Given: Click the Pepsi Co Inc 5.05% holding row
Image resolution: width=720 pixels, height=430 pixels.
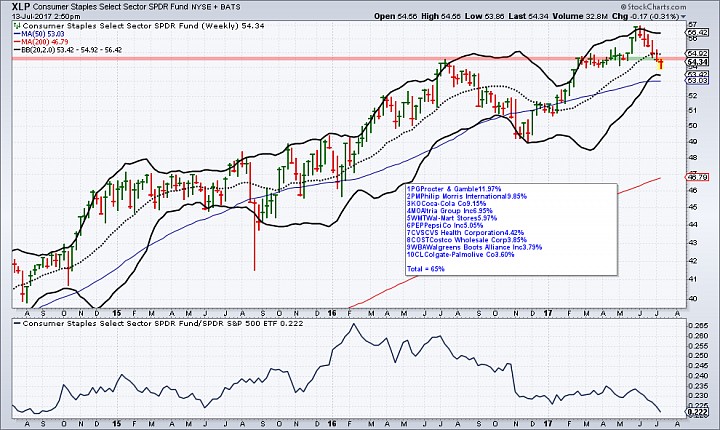Looking at the screenshot, I should (445, 226).
